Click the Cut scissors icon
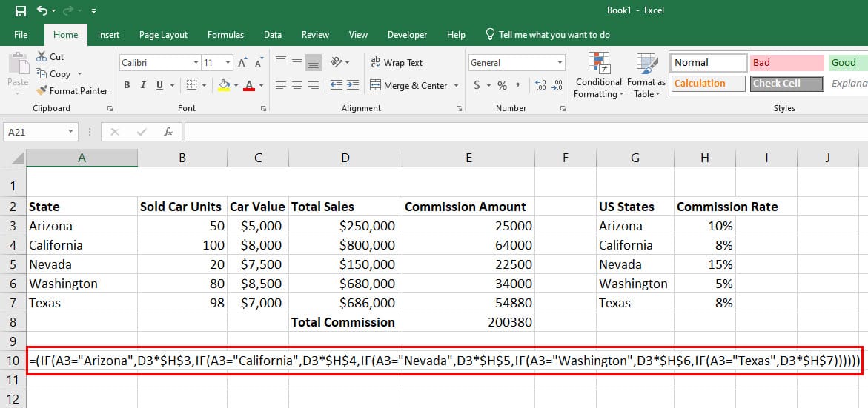The width and height of the screenshot is (868, 408). coord(42,56)
